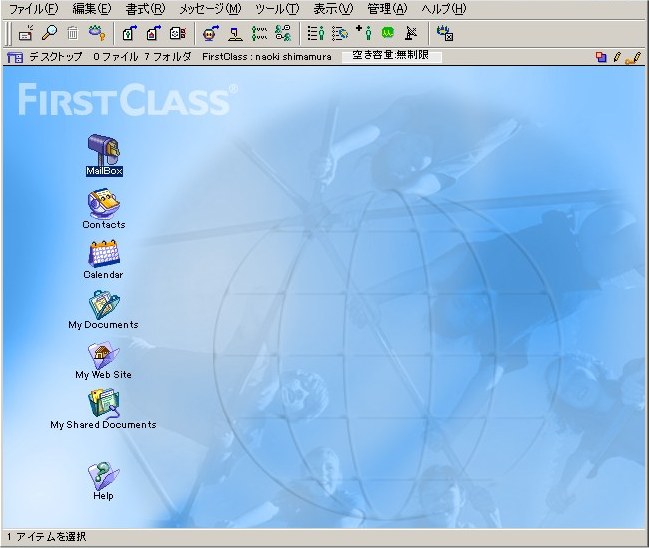Select the Contacts desktop icon
Image resolution: width=649 pixels, height=548 pixels.
pos(103,209)
